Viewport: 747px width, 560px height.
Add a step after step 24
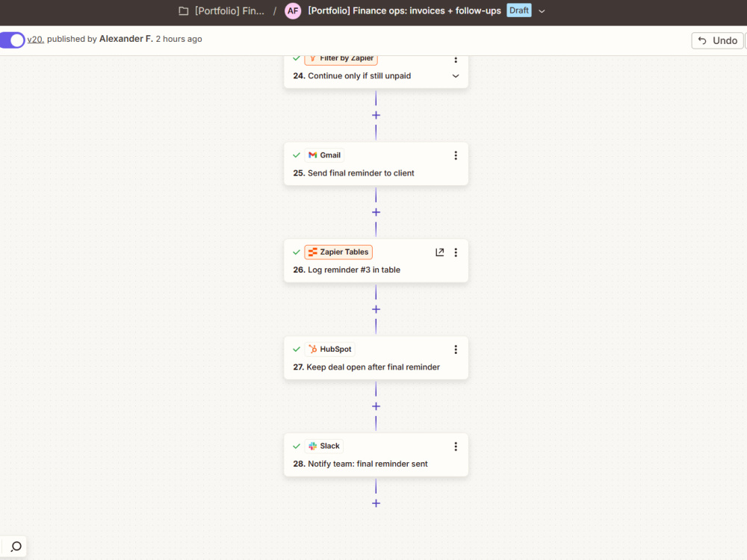tap(376, 115)
